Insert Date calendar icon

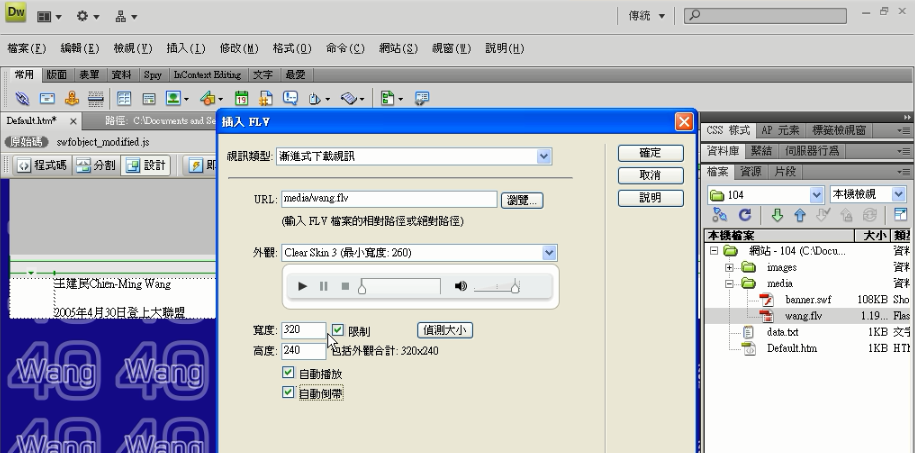click(241, 98)
